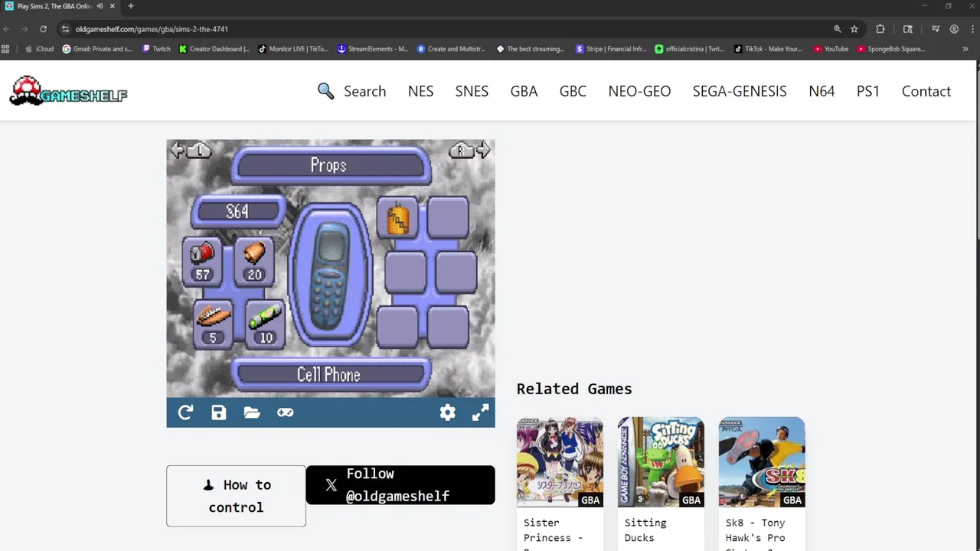The width and height of the screenshot is (980, 551).
Task: Open the Creator Dashboard bookmark
Action: pyautogui.click(x=214, y=49)
